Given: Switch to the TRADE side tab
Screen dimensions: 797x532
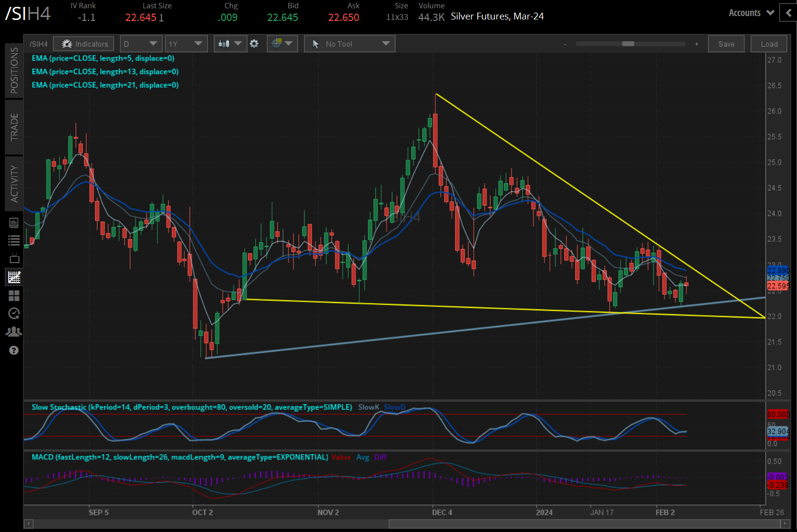Looking at the screenshot, I should click(14, 127).
